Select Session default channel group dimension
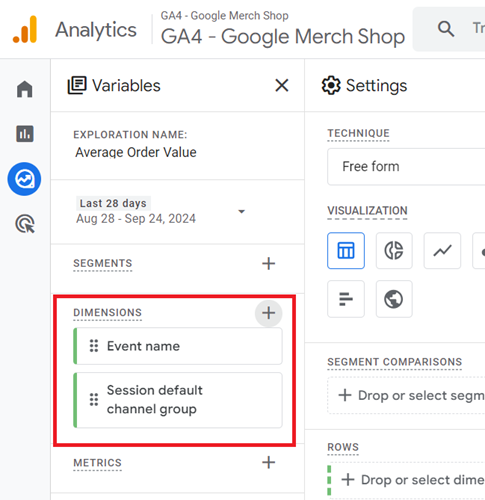This screenshot has height=500, width=485. 178,400
